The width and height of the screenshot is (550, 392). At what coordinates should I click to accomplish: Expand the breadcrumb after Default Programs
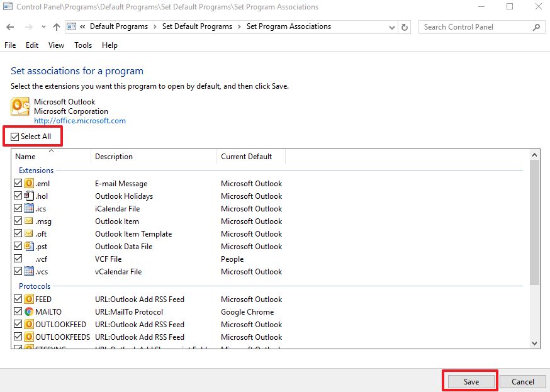(x=155, y=27)
